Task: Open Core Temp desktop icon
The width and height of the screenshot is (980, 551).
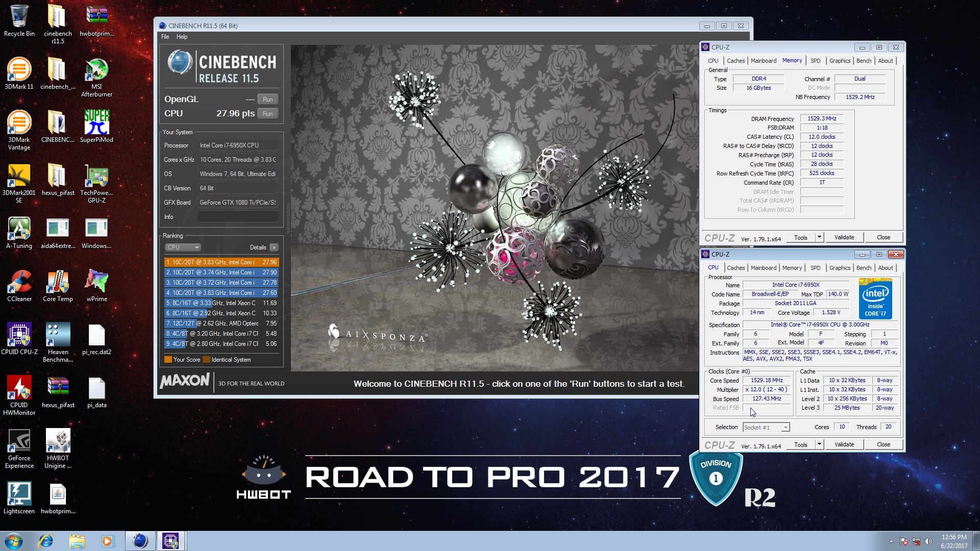Action: (58, 286)
